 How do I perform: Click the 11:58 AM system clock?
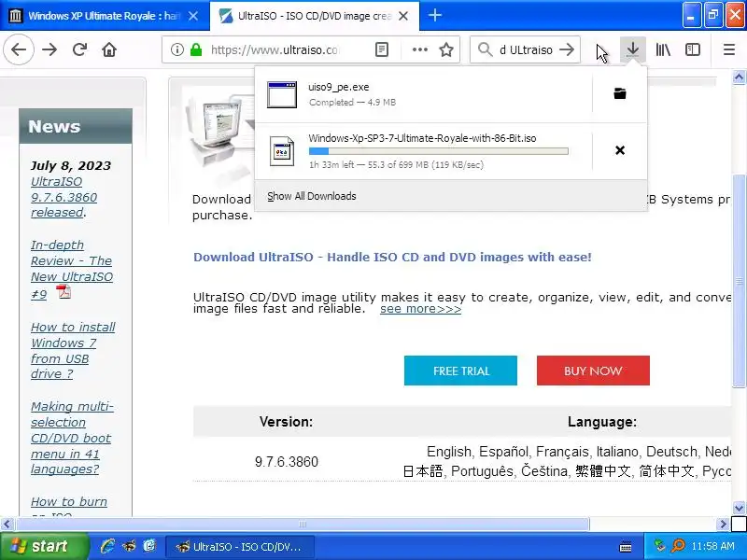(713, 546)
